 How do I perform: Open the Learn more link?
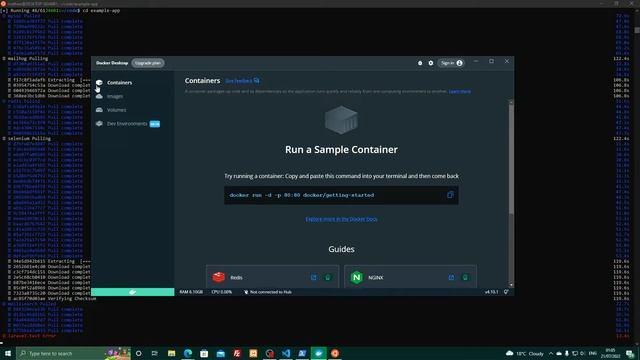(460, 91)
